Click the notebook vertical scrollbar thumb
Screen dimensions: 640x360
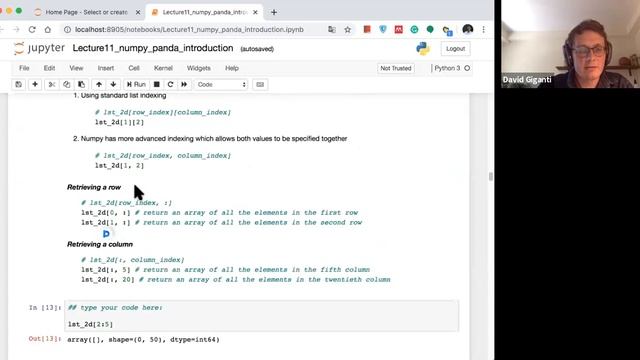click(491, 176)
